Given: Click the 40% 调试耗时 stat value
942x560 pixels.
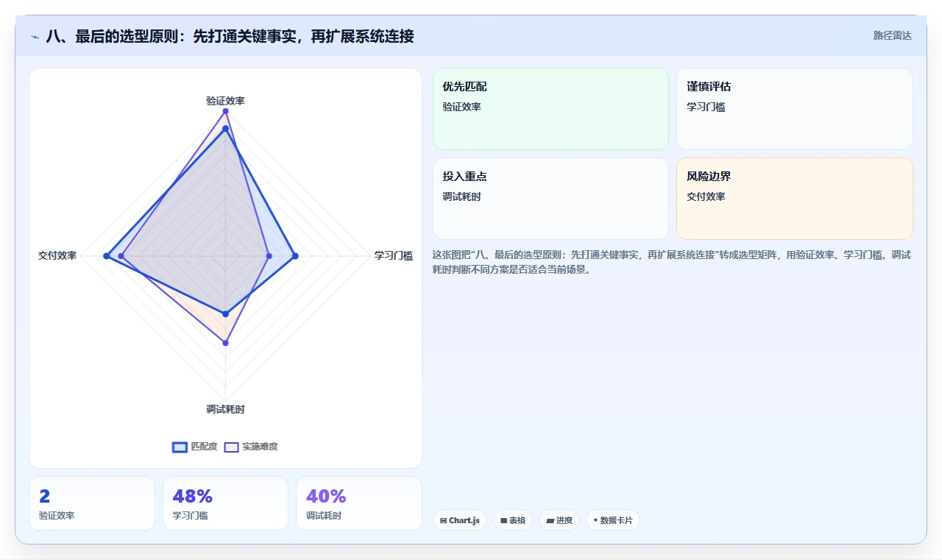Looking at the screenshot, I should 326,497.
